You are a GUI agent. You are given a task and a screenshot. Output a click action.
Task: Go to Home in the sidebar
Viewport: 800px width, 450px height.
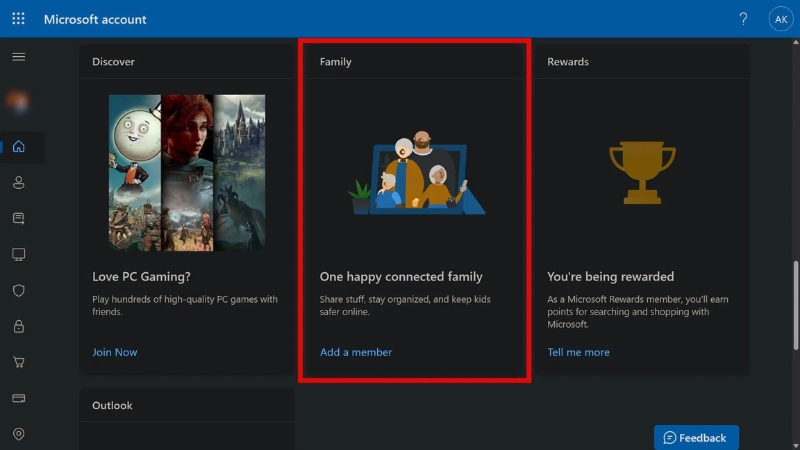coord(19,146)
